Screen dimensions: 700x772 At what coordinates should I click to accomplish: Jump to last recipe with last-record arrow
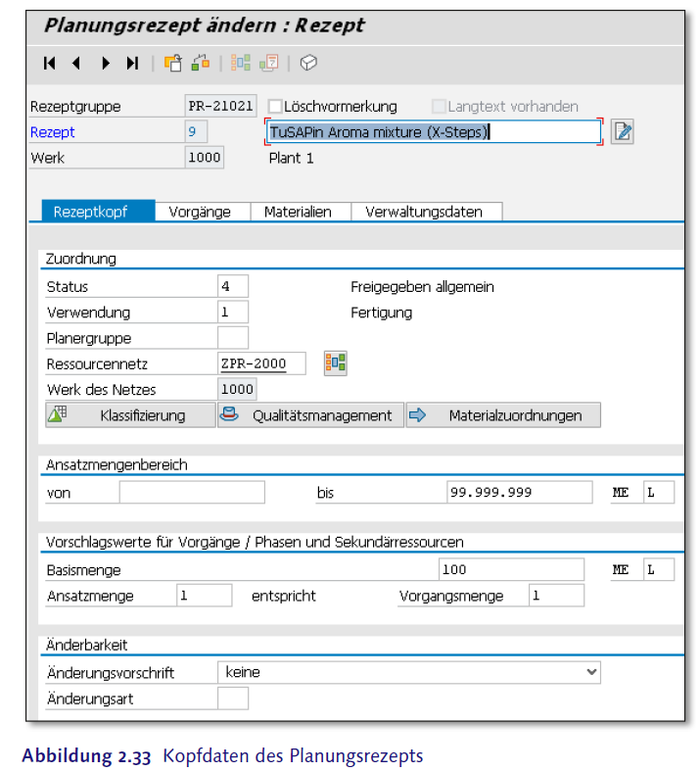click(x=132, y=64)
